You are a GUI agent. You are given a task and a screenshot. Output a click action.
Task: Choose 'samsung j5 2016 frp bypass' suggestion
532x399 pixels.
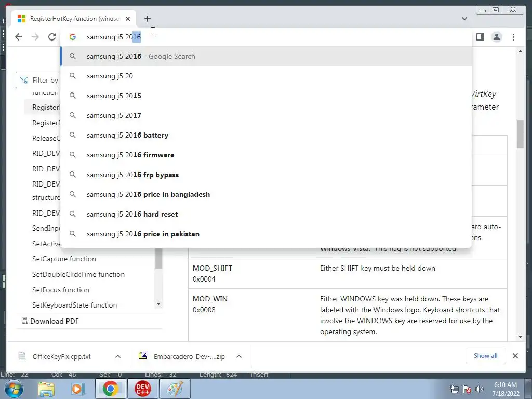267,175
